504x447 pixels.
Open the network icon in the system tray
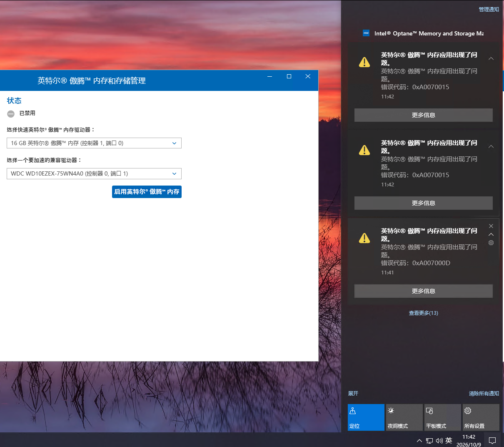429,441
